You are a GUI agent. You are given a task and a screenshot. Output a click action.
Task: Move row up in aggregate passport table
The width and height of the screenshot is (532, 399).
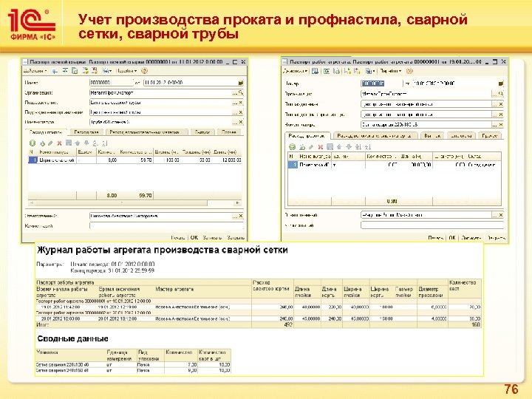(339, 147)
